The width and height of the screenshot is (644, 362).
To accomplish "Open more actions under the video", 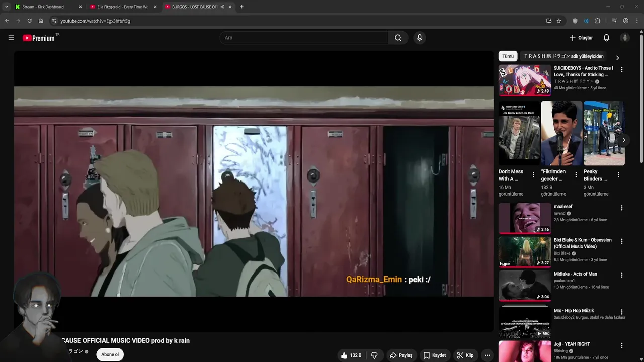I will tap(487, 355).
